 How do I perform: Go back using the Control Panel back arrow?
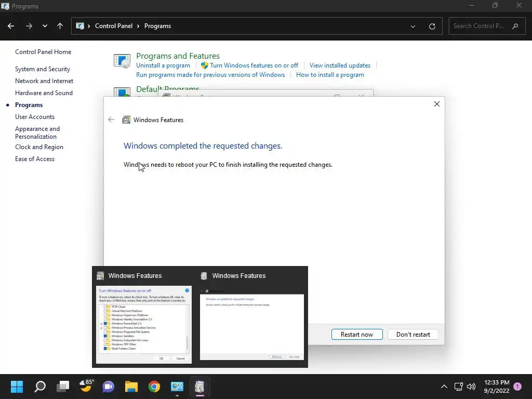click(11, 26)
